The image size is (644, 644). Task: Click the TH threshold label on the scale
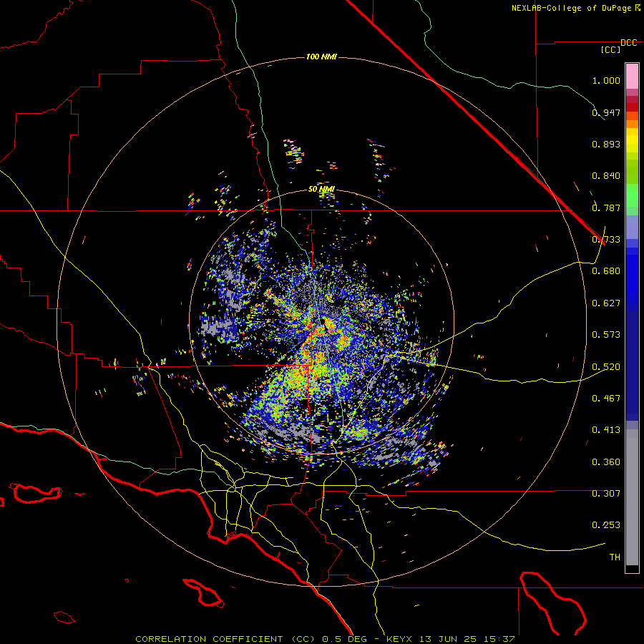coord(615,557)
